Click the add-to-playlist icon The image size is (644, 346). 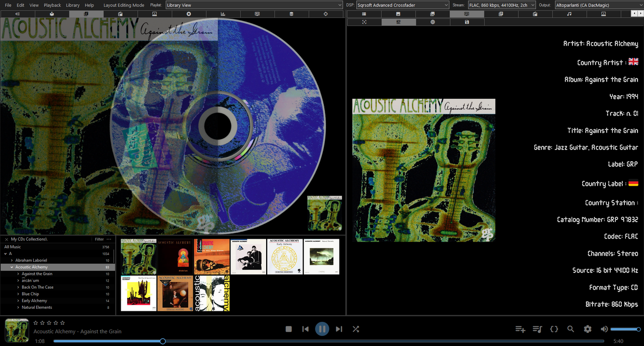tap(520, 329)
